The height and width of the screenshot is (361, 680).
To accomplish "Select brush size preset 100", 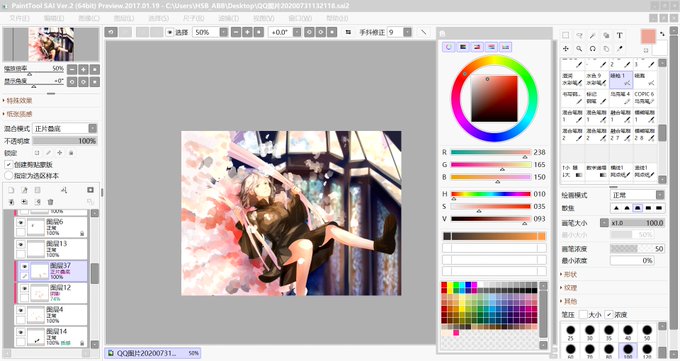I will click(628, 350).
